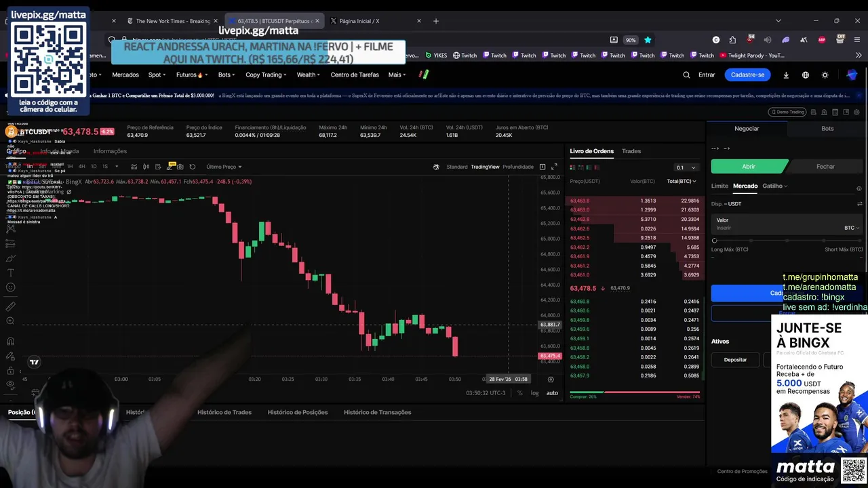Click the Cadastre-se button in header
The width and height of the screenshot is (868, 488).
tap(747, 75)
